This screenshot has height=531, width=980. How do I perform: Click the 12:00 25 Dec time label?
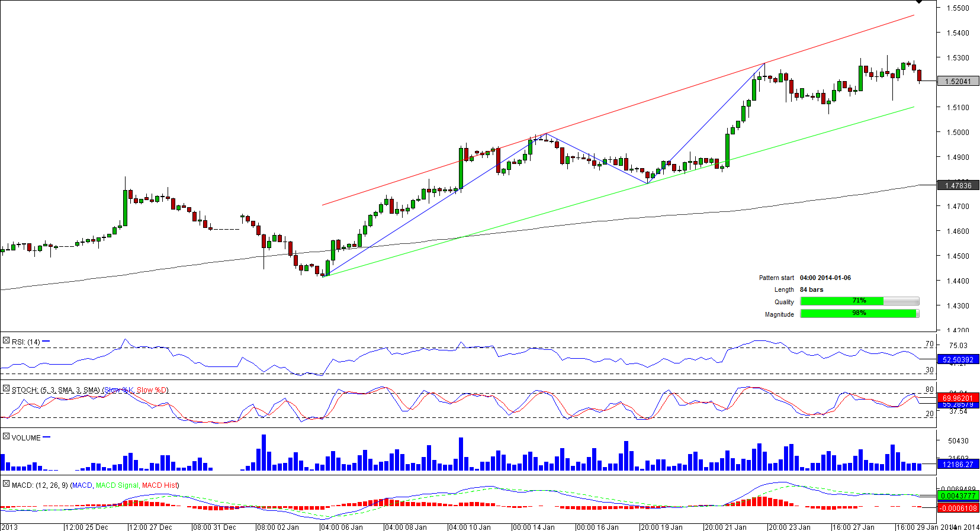pyautogui.click(x=87, y=527)
